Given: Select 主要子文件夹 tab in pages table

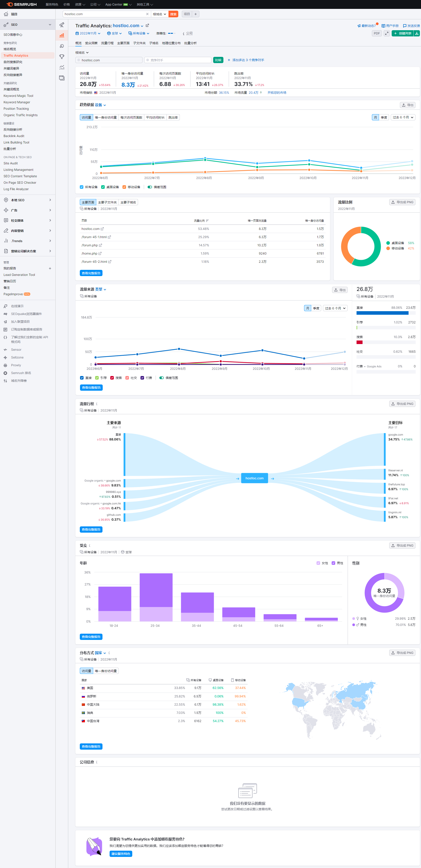Looking at the screenshot, I should [107, 202].
